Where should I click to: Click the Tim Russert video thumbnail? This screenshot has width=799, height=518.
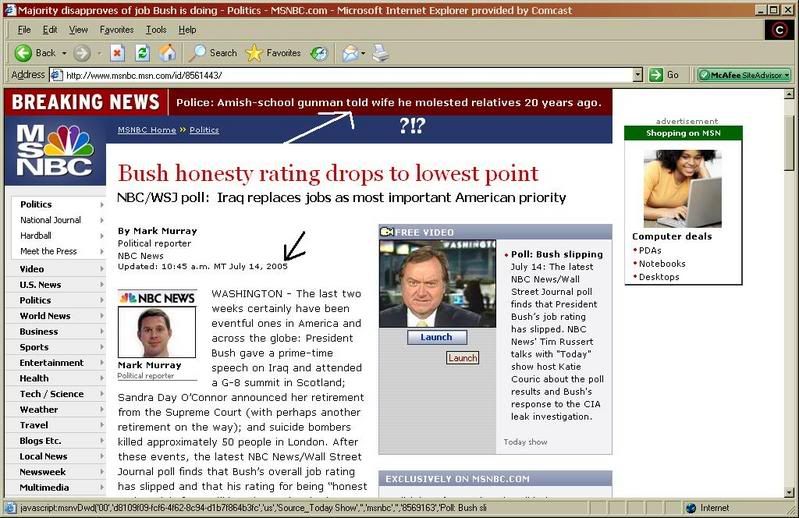click(437, 284)
